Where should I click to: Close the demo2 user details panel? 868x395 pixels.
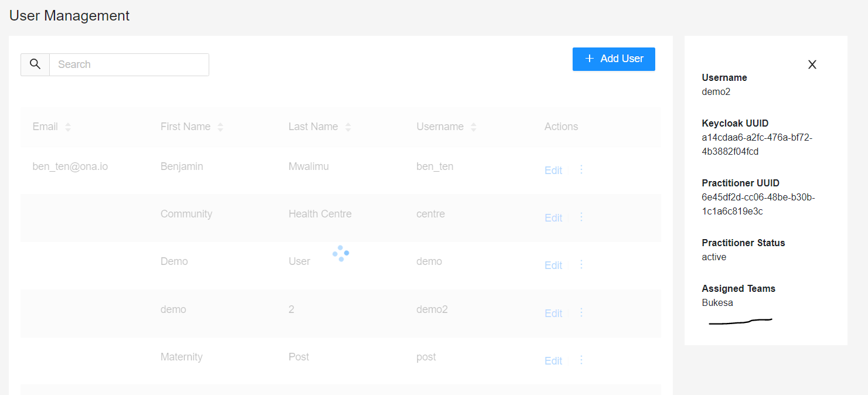tap(812, 64)
